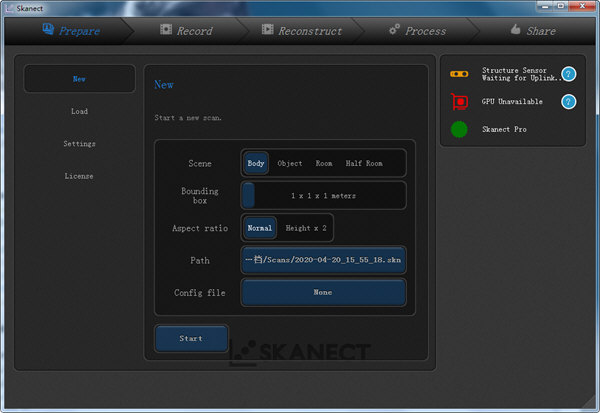Close the Skanect window
This screenshot has width=600, height=413.
click(x=582, y=6)
